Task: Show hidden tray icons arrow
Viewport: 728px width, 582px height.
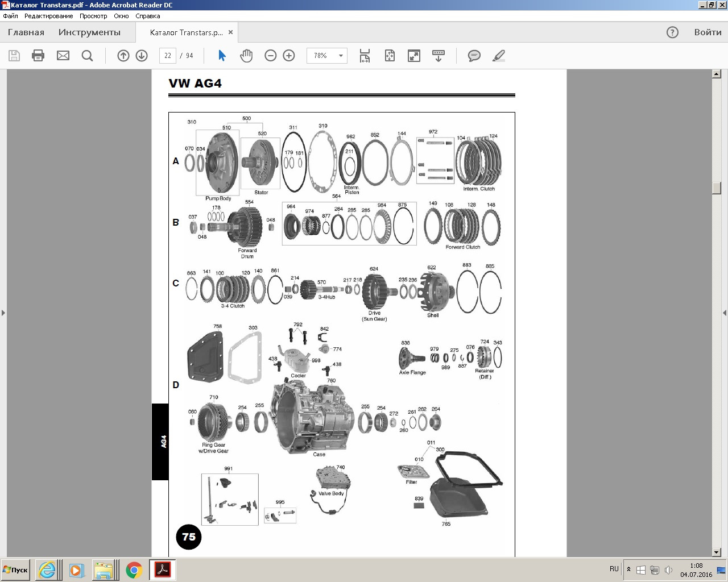Action: [x=628, y=569]
